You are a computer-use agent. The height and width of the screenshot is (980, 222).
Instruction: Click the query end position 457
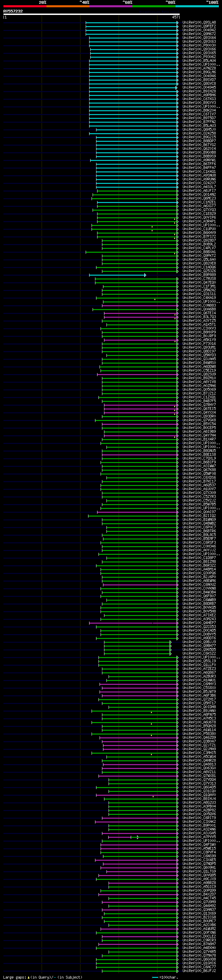tap(175, 17)
